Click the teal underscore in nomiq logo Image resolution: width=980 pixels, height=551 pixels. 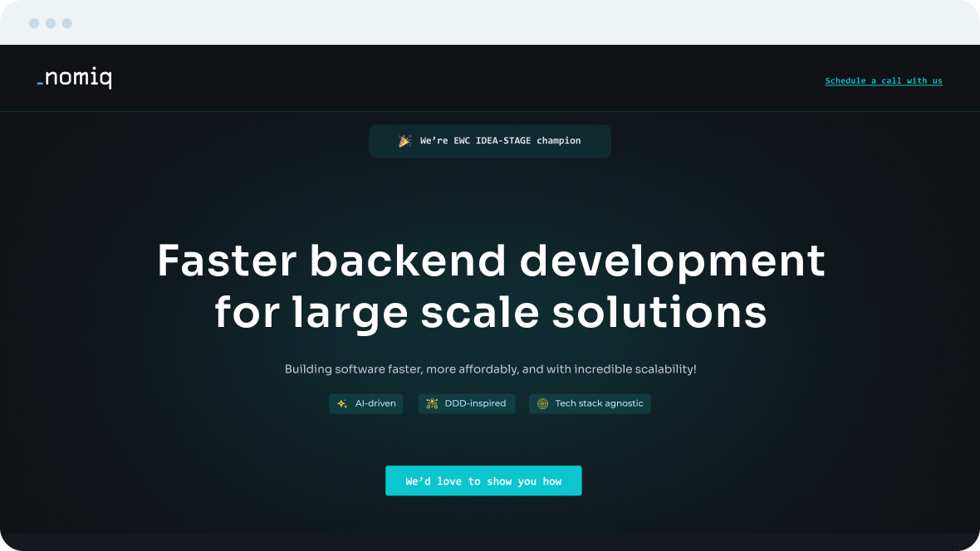click(x=40, y=85)
